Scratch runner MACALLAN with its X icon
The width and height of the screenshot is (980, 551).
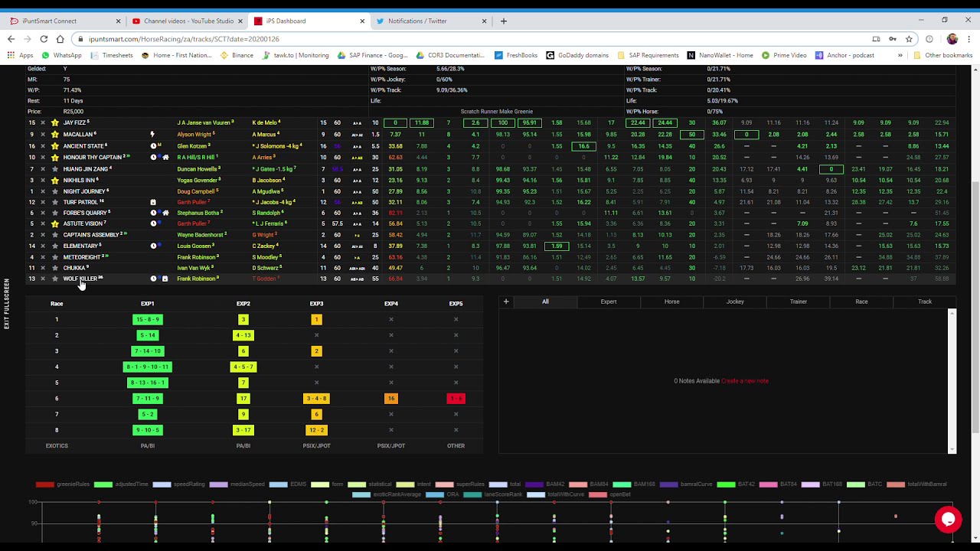coord(43,135)
